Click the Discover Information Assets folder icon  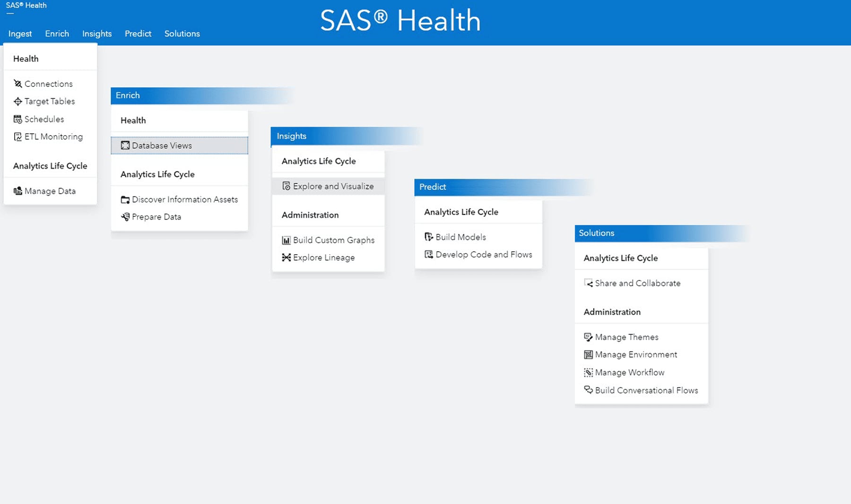[125, 199]
